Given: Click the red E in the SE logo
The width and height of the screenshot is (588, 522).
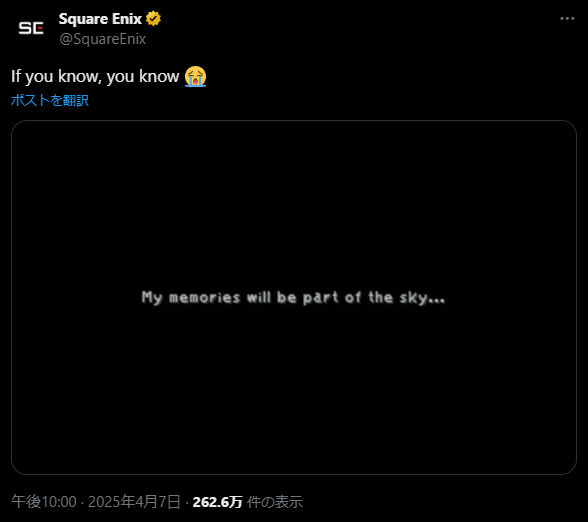Looking at the screenshot, I should coord(39,28).
